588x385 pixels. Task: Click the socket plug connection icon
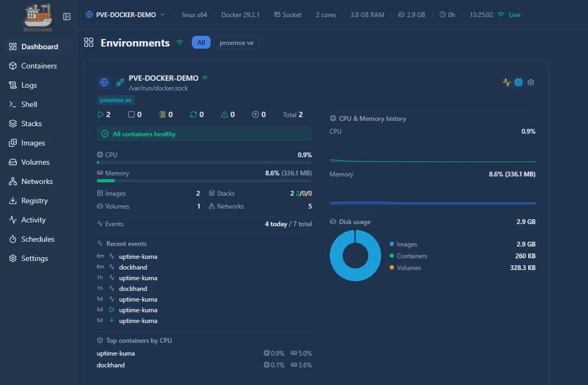point(120,82)
